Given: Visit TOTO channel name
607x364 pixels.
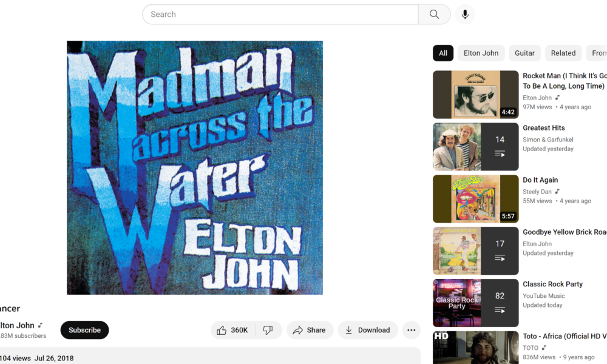Looking at the screenshot, I should tap(531, 348).
